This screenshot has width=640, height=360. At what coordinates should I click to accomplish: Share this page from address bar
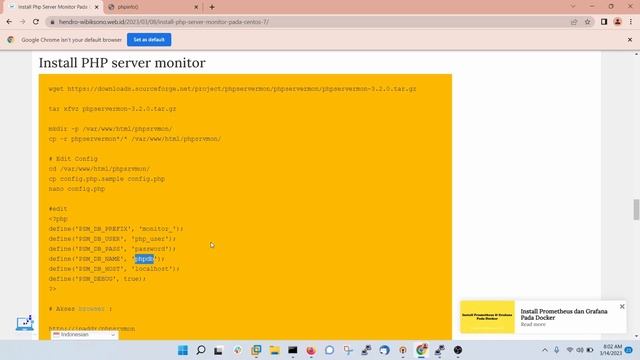point(574,22)
